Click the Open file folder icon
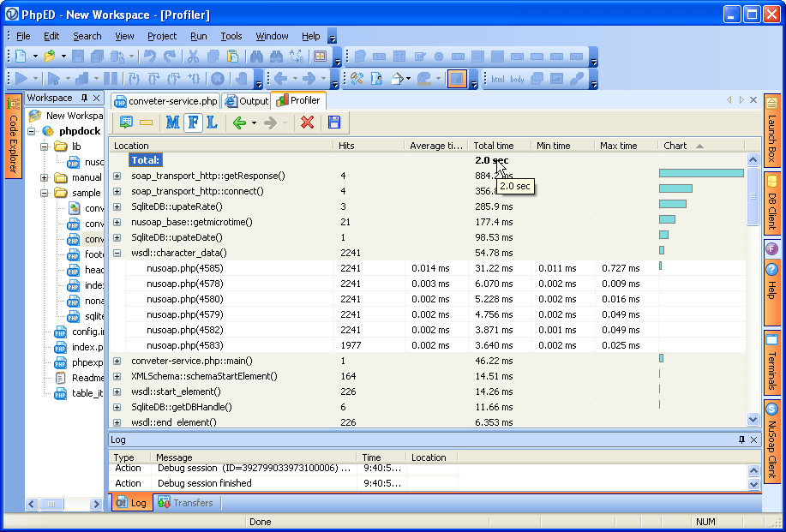786x532 pixels. tap(49, 56)
